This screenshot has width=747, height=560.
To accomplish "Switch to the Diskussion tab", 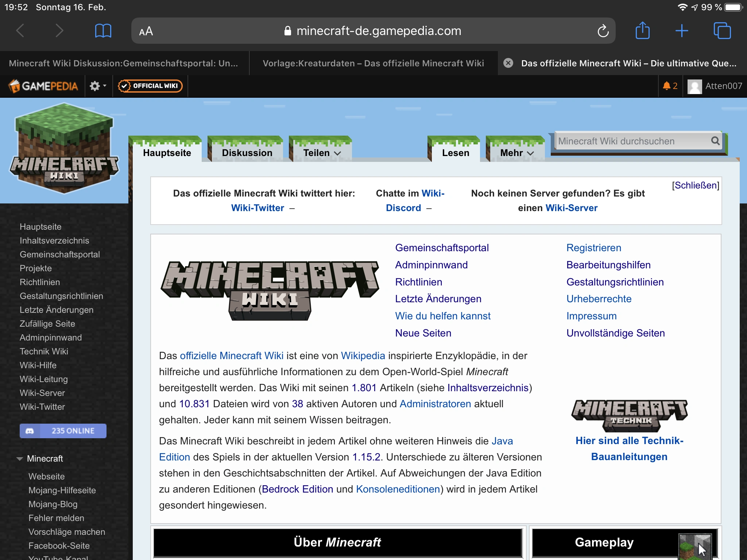I will tap(247, 153).
